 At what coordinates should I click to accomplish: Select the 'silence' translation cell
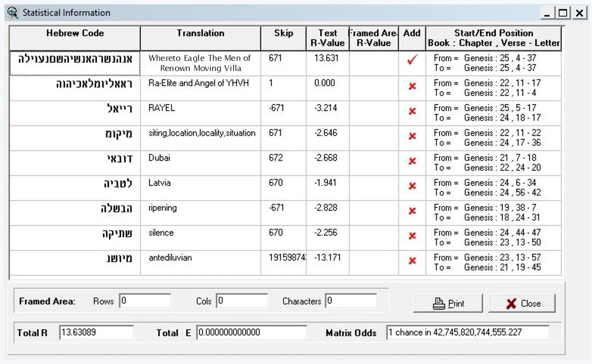200,238
